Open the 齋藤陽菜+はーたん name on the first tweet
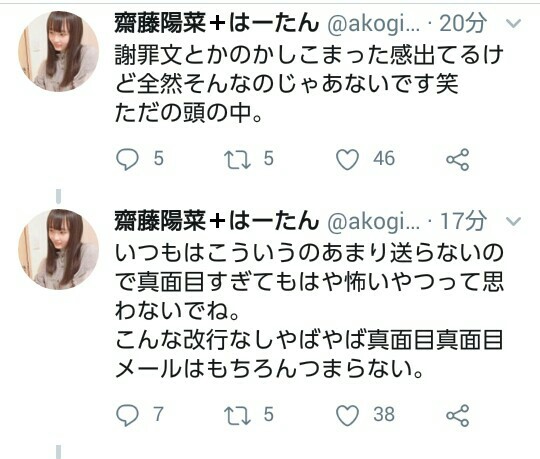 click(217, 23)
